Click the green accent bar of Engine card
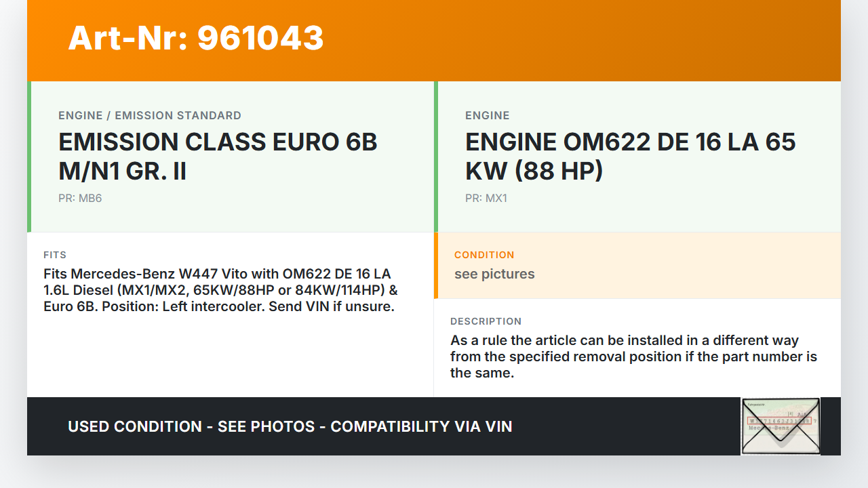 436,157
